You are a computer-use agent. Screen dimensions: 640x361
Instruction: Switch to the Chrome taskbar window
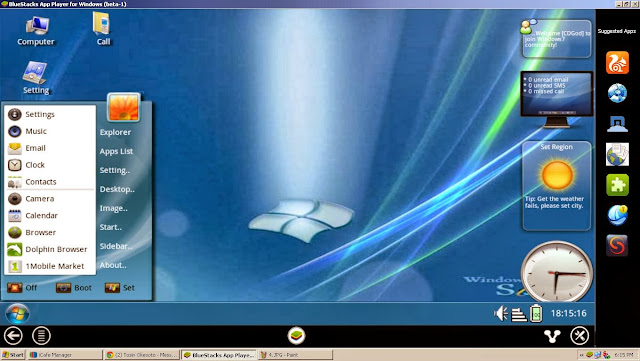coord(142,355)
